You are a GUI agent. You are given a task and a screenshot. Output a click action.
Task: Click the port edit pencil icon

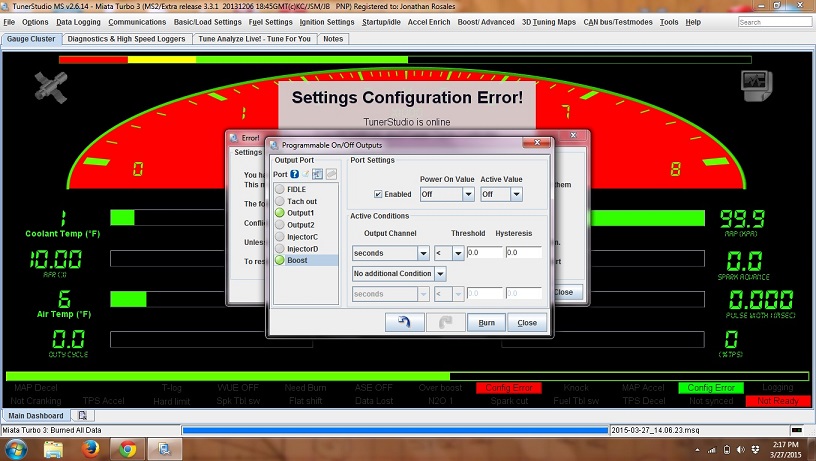[x=307, y=174]
